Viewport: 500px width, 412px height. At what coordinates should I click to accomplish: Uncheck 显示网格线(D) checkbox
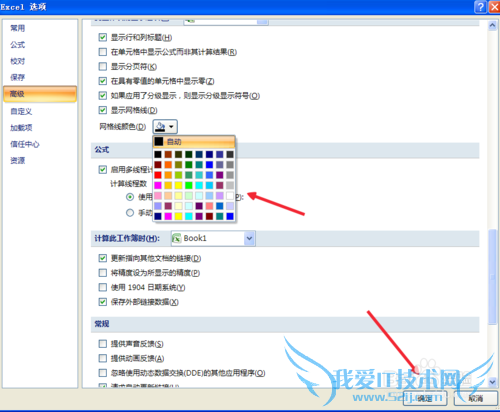pyautogui.click(x=103, y=110)
